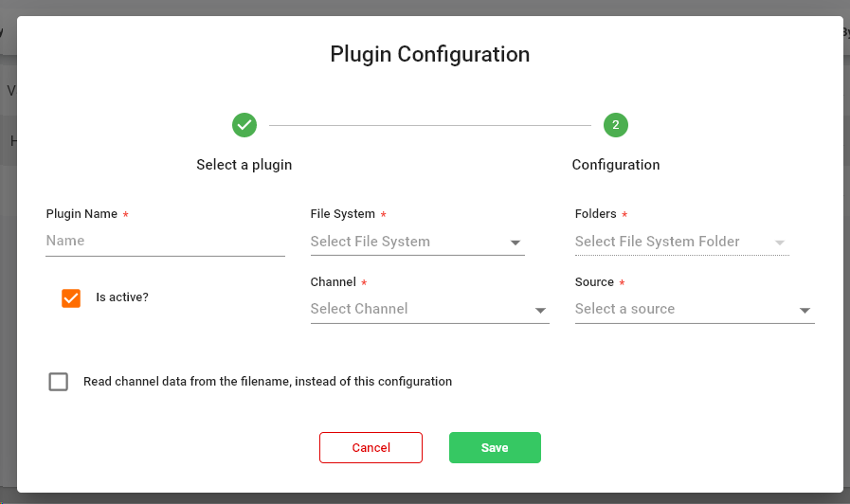This screenshot has width=850, height=504.
Task: Click the Folders dropdown arrow icon
Action: point(780,243)
